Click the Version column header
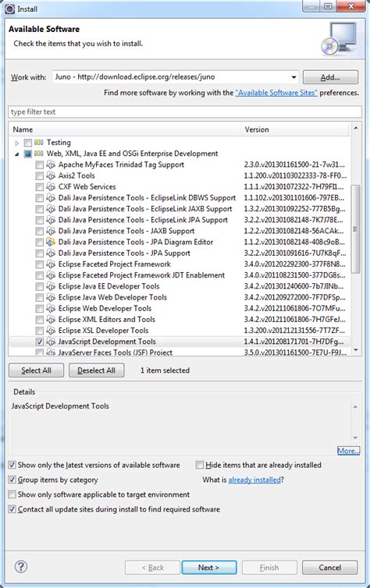This screenshot has height=588, width=370. (296, 129)
